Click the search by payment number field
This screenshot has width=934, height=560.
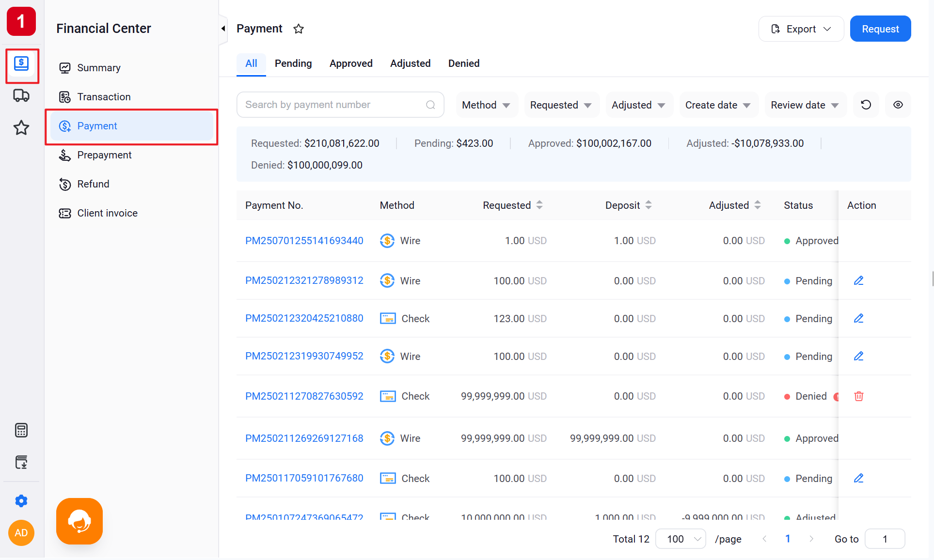[340, 105]
